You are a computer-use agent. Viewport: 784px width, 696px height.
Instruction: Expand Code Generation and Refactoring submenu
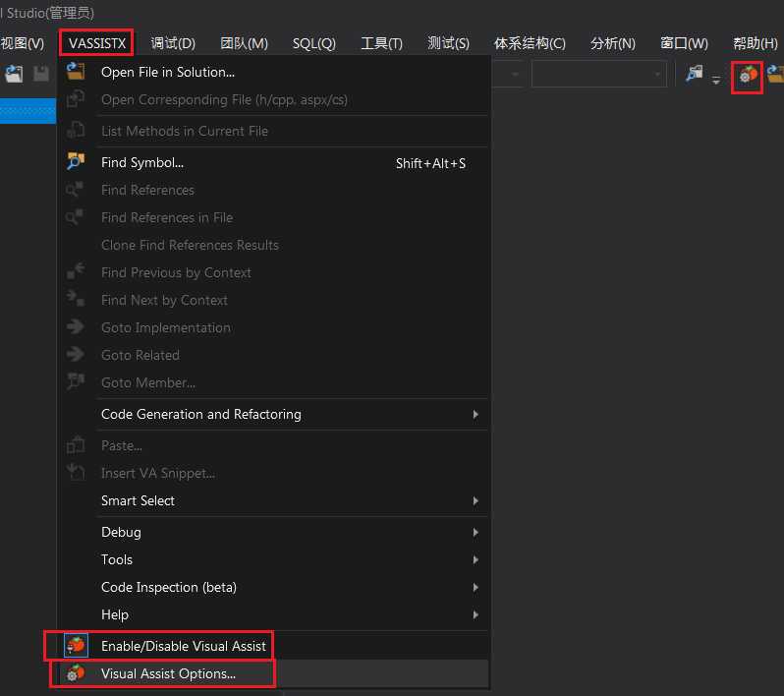(273, 414)
